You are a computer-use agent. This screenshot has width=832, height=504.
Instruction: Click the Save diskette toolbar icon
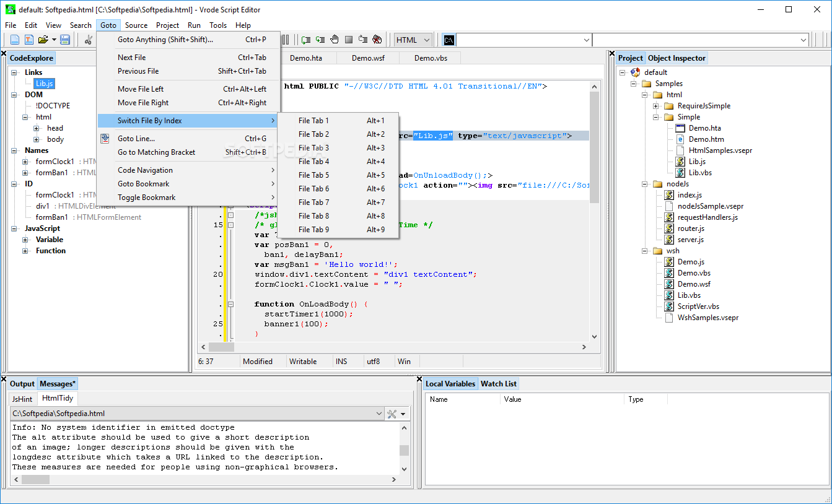[65, 40]
